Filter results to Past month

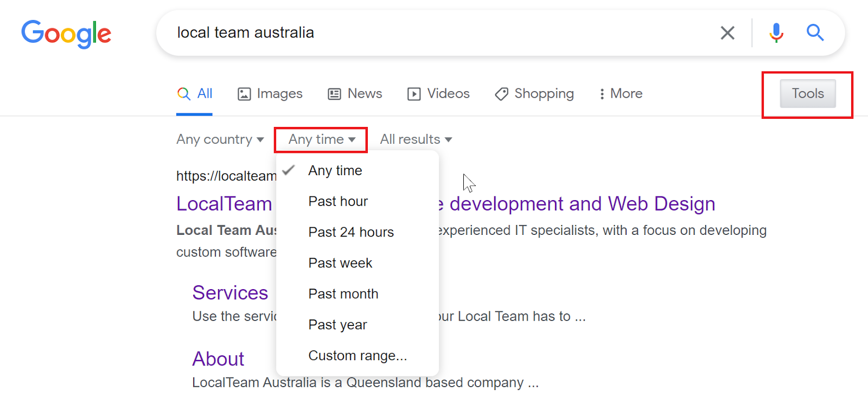[358, 294]
